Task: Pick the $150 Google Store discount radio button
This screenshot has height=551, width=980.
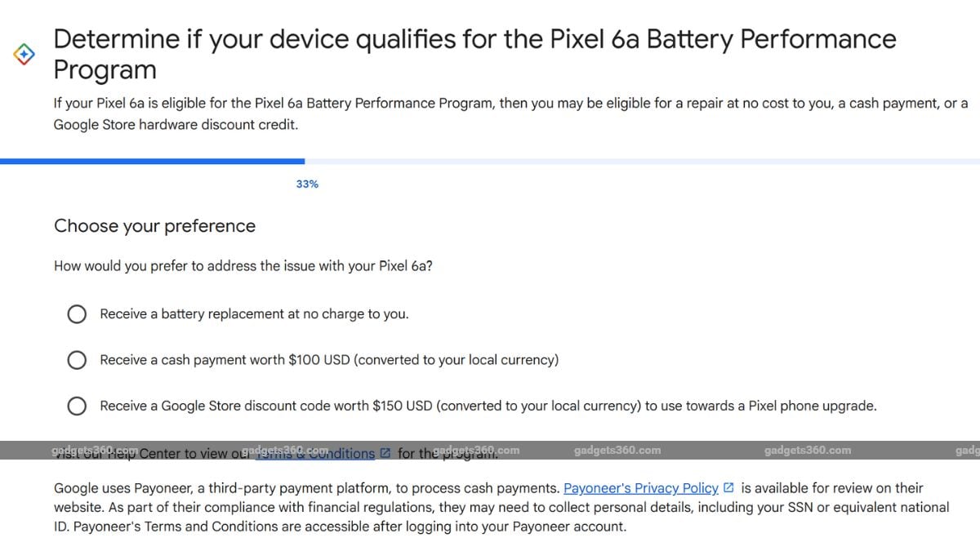Action: pos(77,406)
